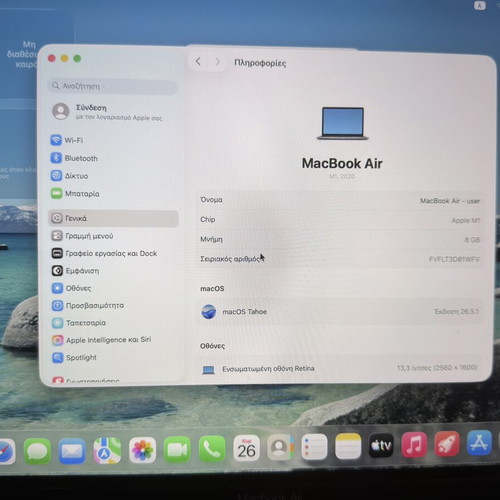Go forward with the right chevron button
This screenshot has height=500, width=500.
coord(217,62)
